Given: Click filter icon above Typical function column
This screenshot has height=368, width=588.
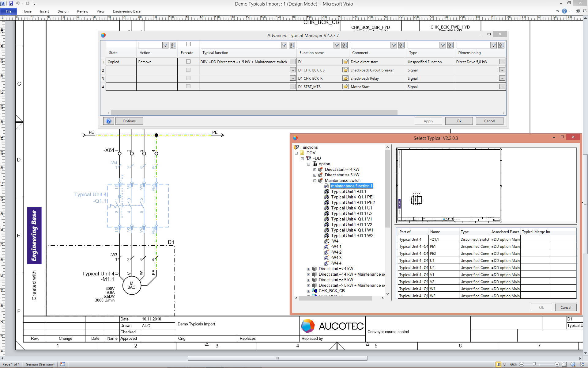Looking at the screenshot, I should point(284,45).
